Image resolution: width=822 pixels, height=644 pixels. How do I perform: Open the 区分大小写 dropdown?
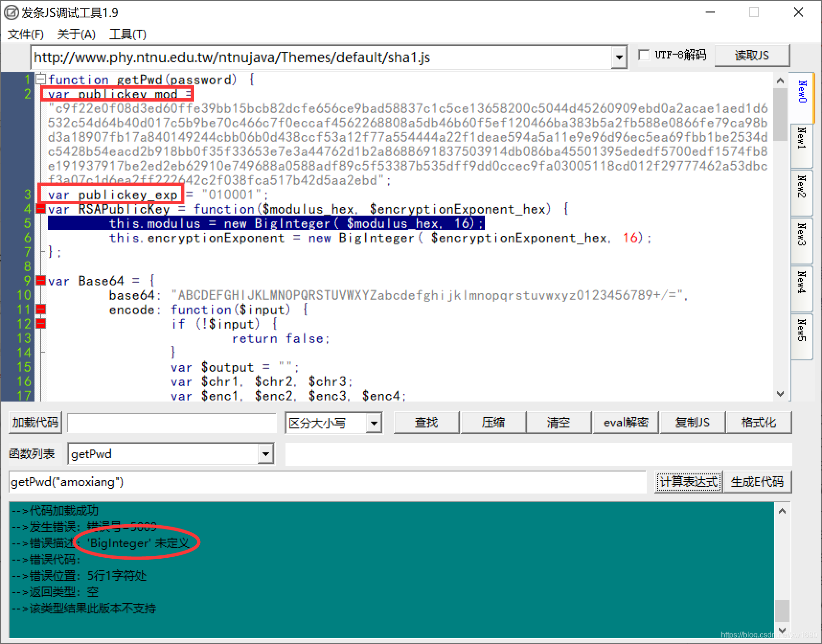point(374,423)
